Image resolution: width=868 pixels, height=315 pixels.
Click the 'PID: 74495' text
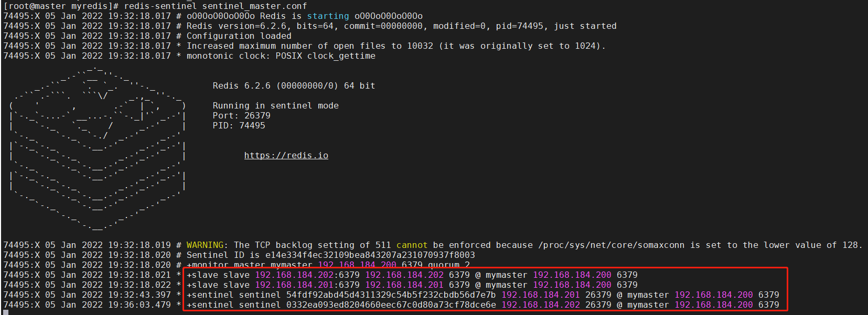click(x=239, y=125)
